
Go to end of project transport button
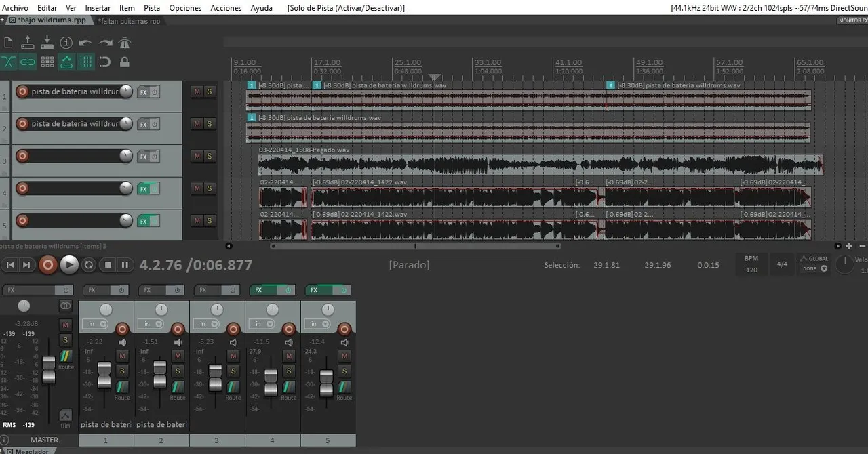26,265
